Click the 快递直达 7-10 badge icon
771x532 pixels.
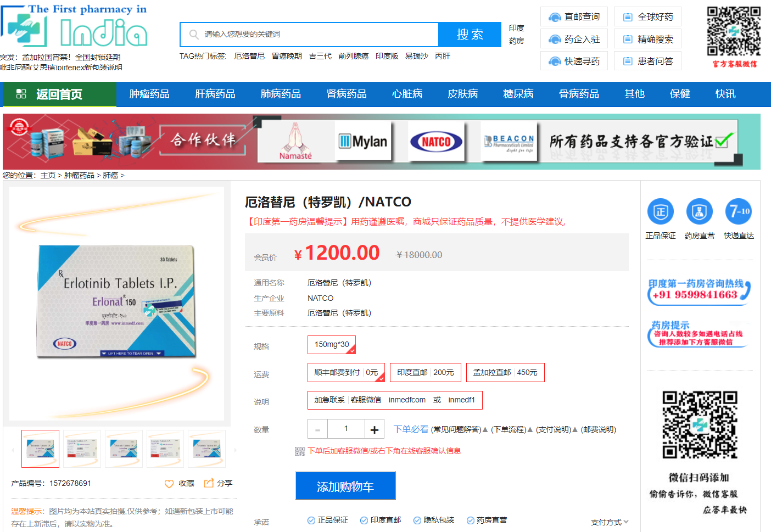738,211
